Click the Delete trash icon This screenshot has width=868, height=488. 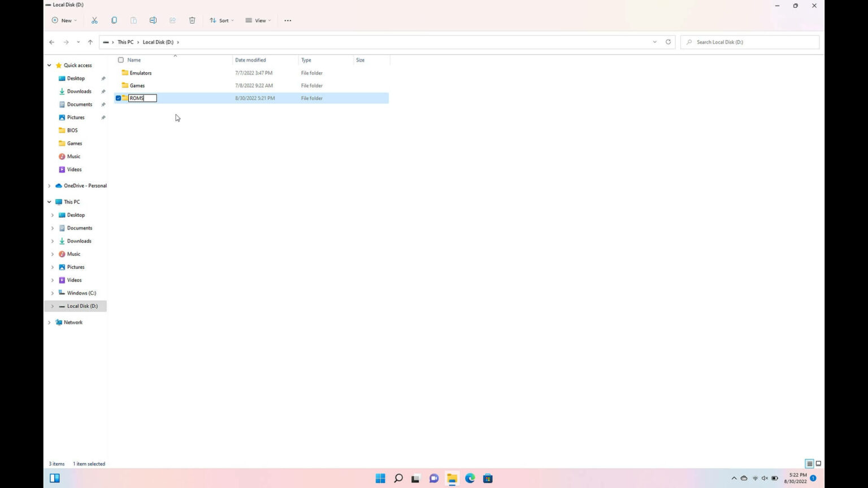pyautogui.click(x=192, y=20)
